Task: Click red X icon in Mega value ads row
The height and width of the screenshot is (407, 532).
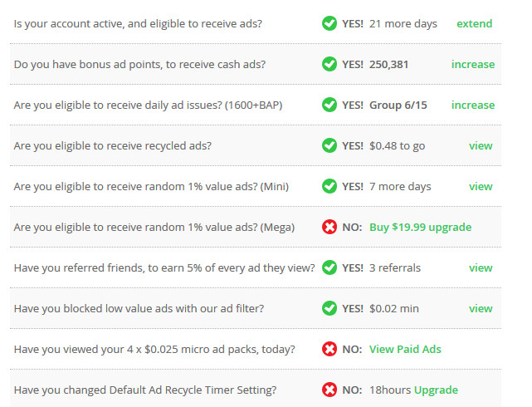Action: 329,227
